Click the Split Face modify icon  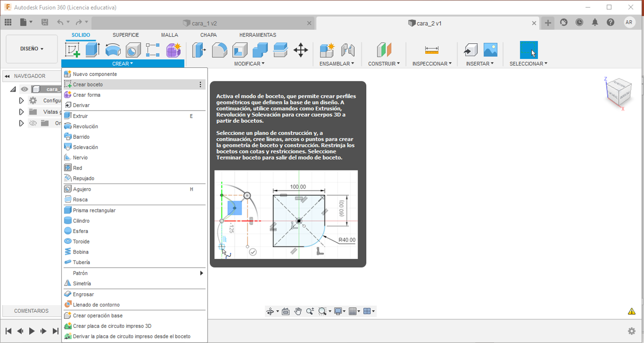[x=280, y=50]
